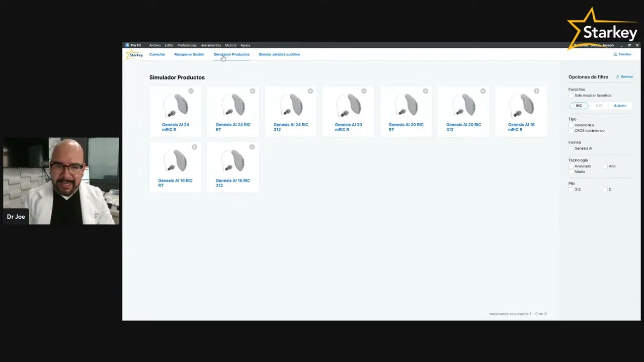Select Genesis AI 20 RIC 312 hearing aid image
The width and height of the screenshot is (644, 362).
click(463, 106)
